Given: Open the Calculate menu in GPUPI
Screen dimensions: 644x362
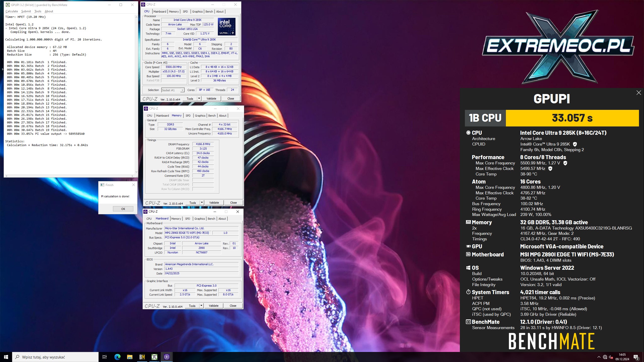Looking at the screenshot, I should (x=12, y=11).
